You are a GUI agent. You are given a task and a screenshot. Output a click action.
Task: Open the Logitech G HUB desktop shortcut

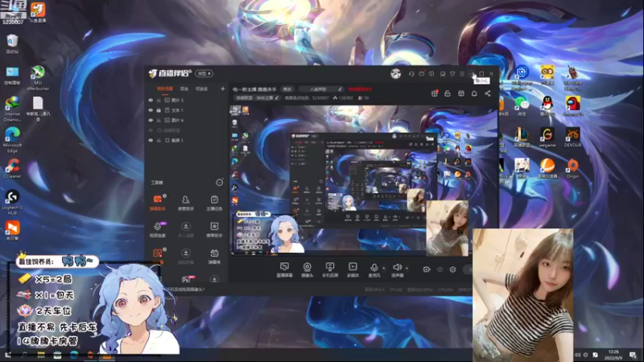pyautogui.click(x=12, y=203)
